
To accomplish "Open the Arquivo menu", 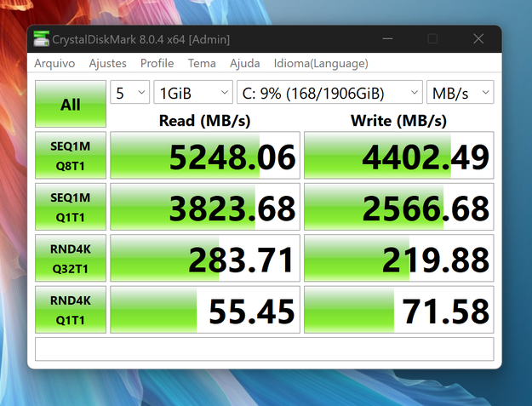I will pyautogui.click(x=54, y=64).
